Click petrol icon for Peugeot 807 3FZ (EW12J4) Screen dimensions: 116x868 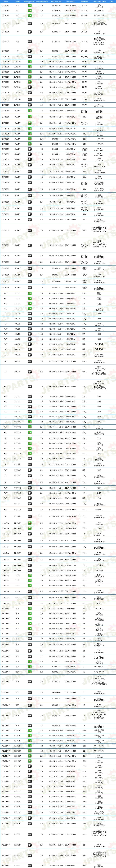tap(30, 672)
